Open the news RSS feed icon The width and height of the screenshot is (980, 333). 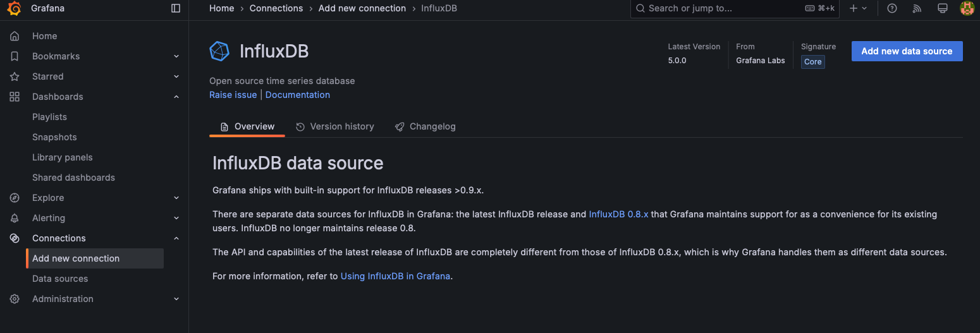917,8
